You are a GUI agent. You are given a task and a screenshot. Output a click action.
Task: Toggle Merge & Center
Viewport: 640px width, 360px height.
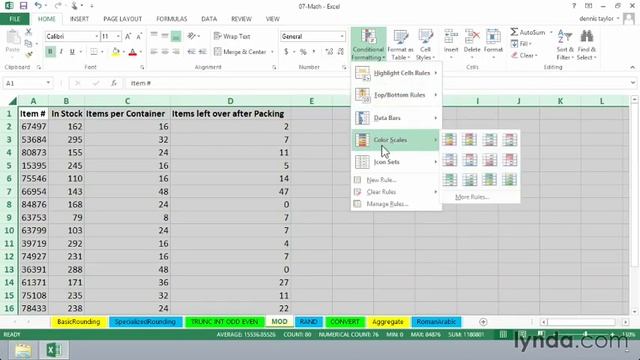click(x=241, y=52)
